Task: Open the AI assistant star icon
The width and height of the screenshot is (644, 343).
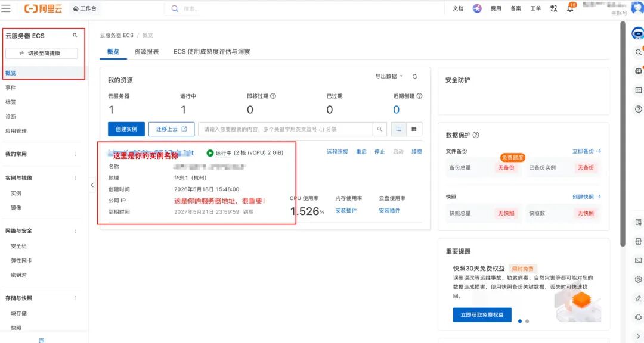Action: click(x=477, y=8)
